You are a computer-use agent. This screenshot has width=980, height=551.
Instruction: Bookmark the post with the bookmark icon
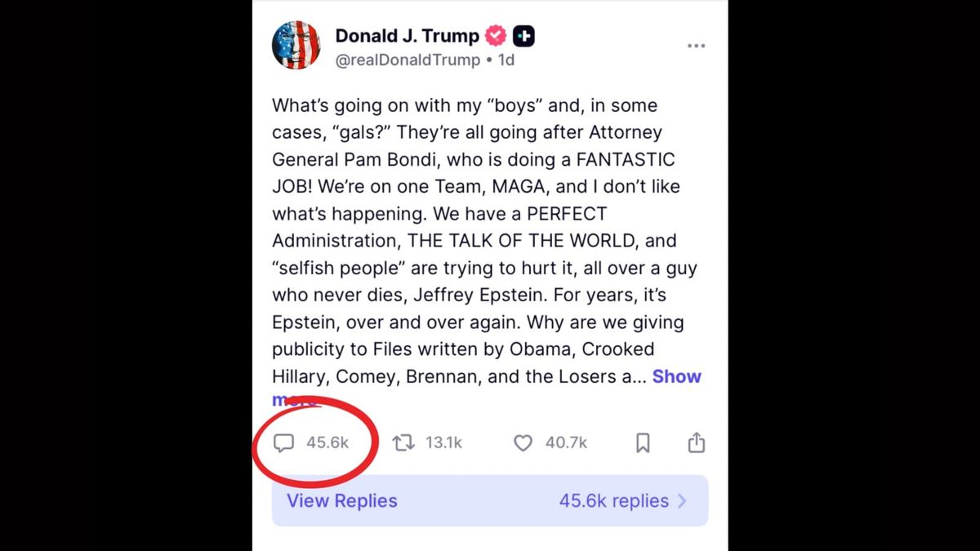[643, 442]
